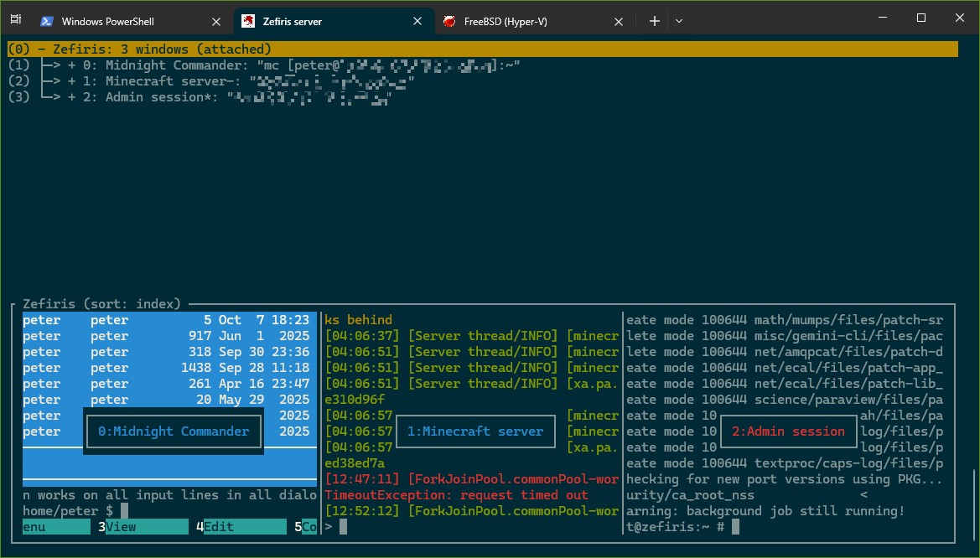Click the e310d96f log line
Screen dimensions: 980x558
(355, 400)
